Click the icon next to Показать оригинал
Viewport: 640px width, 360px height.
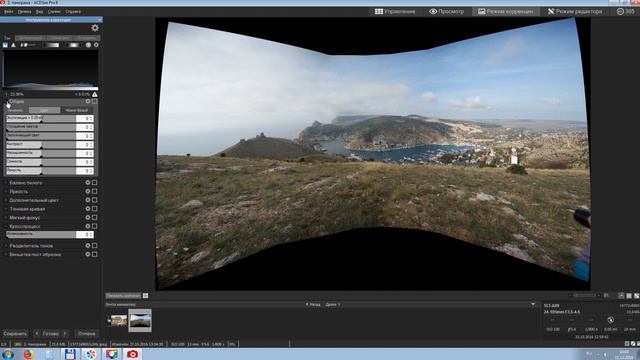coord(145,296)
